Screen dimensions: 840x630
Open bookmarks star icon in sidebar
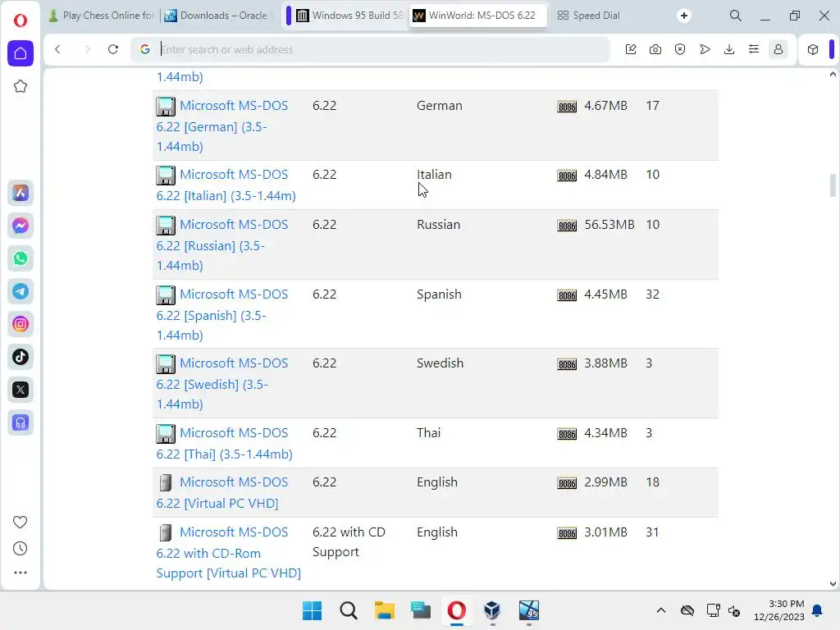point(21,86)
